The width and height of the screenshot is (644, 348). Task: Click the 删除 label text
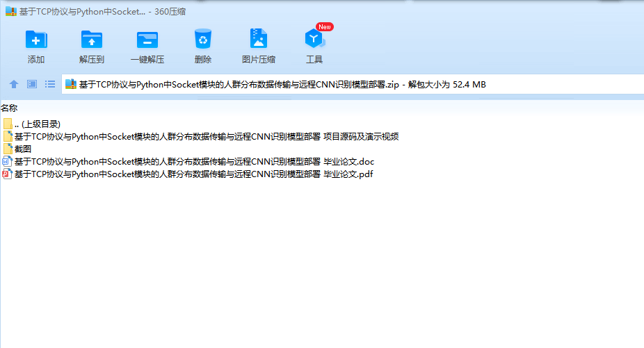pyautogui.click(x=203, y=60)
